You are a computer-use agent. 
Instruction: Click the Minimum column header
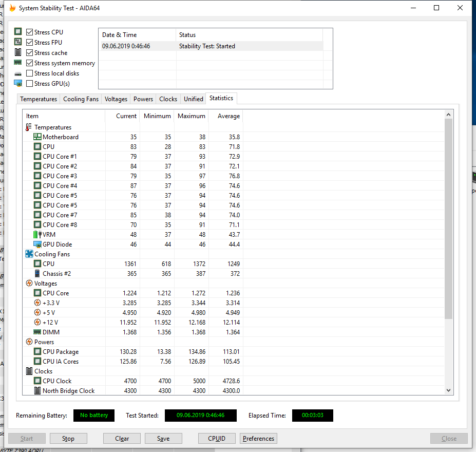(x=157, y=116)
